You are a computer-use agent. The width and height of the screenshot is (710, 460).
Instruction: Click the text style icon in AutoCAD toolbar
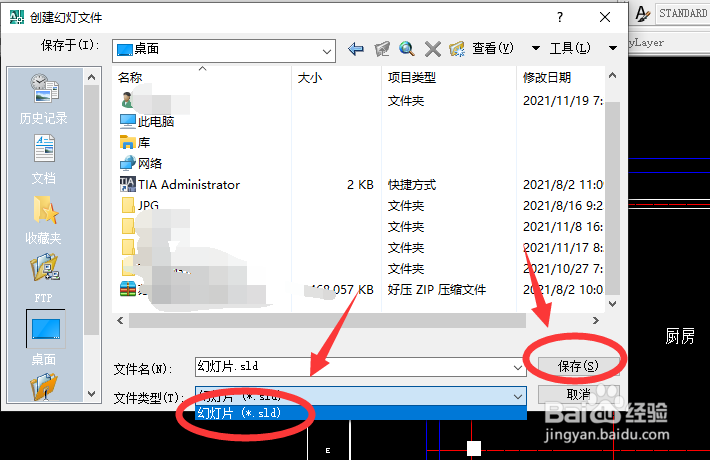(x=642, y=14)
